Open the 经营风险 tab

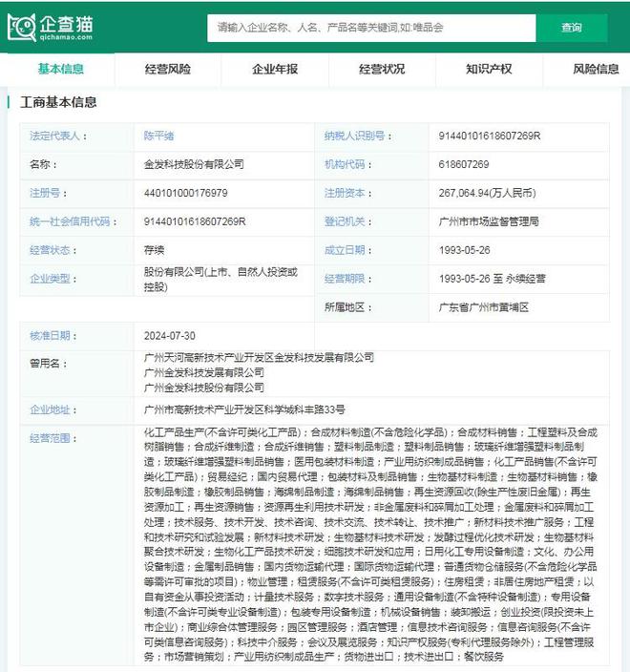(x=168, y=69)
